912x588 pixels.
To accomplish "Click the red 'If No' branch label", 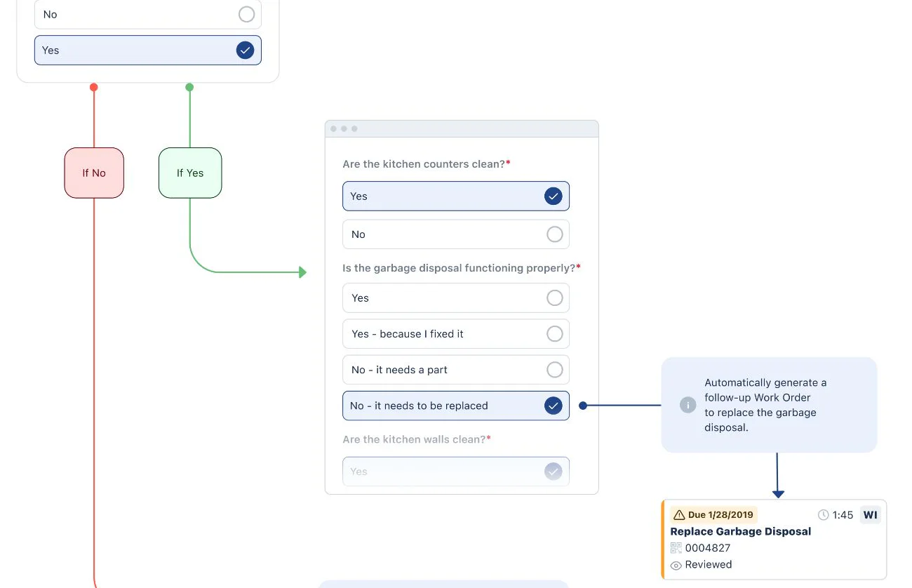I will click(94, 173).
